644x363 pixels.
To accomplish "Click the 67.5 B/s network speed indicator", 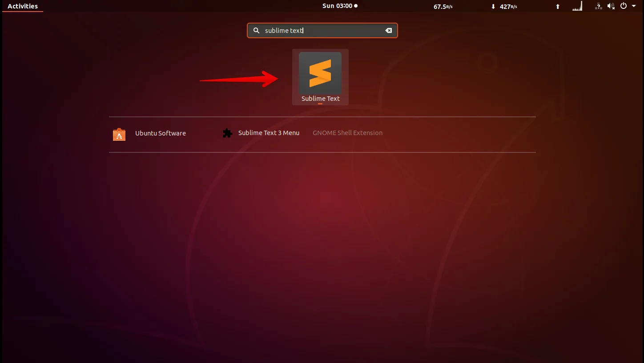I will (x=443, y=7).
